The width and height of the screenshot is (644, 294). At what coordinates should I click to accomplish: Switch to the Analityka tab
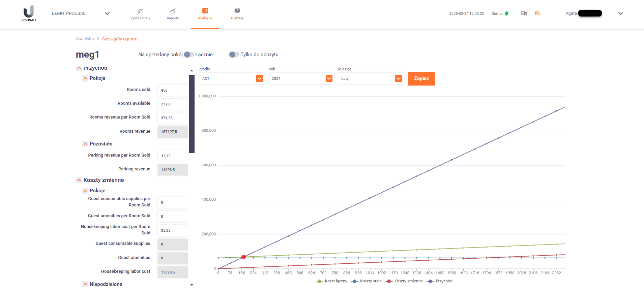205,14
